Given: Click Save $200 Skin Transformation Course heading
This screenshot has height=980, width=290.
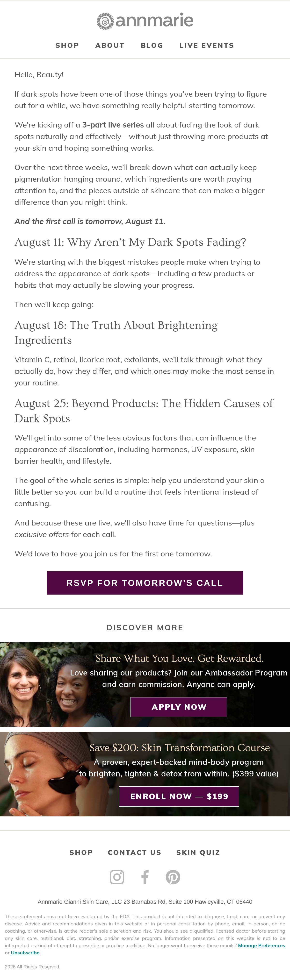Looking at the screenshot, I should tap(180, 747).
